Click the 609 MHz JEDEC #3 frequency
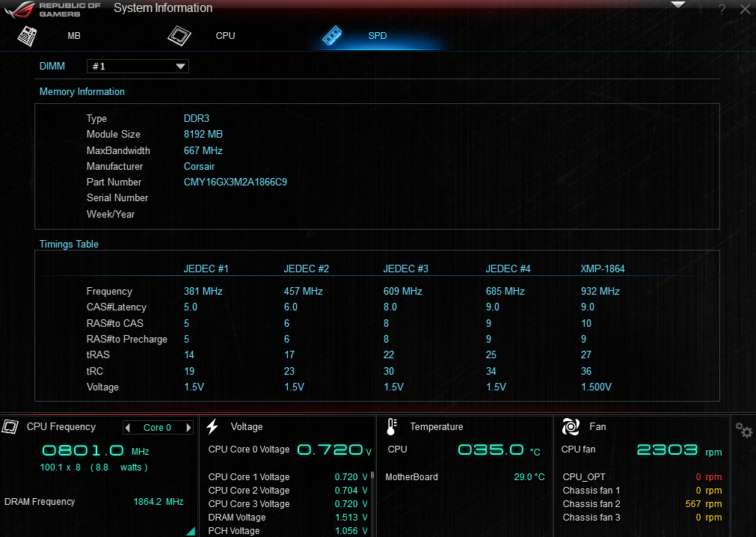The width and height of the screenshot is (756, 537). coord(402,291)
